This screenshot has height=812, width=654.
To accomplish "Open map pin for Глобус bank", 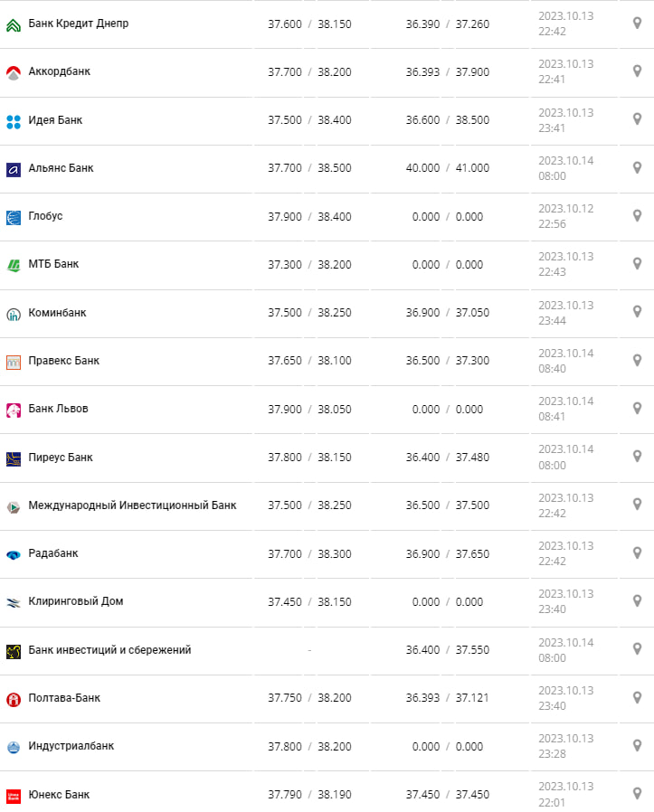I will pyautogui.click(x=637, y=216).
